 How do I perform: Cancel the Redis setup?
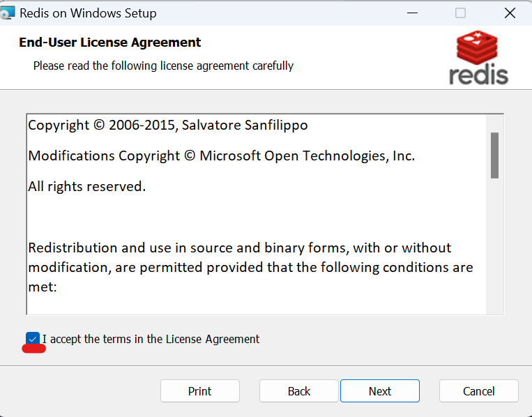click(x=479, y=391)
